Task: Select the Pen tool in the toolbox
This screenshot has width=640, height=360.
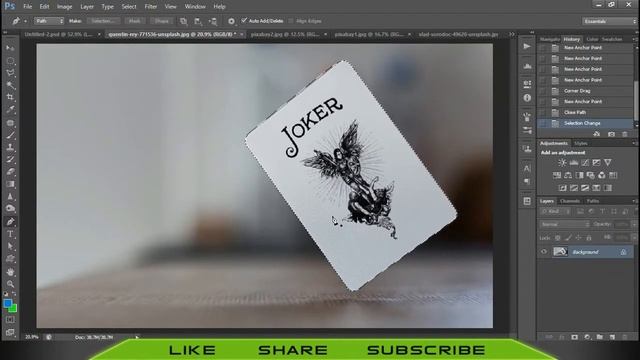Action: coord(10,222)
